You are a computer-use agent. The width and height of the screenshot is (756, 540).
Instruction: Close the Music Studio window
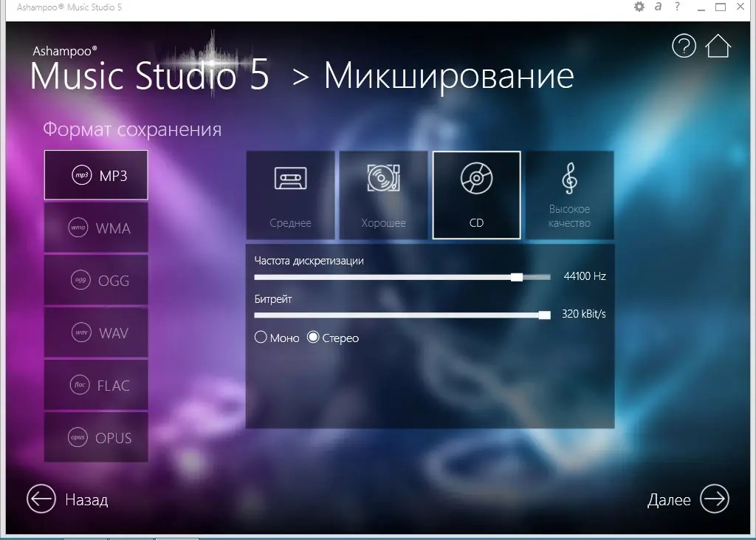(x=740, y=7)
